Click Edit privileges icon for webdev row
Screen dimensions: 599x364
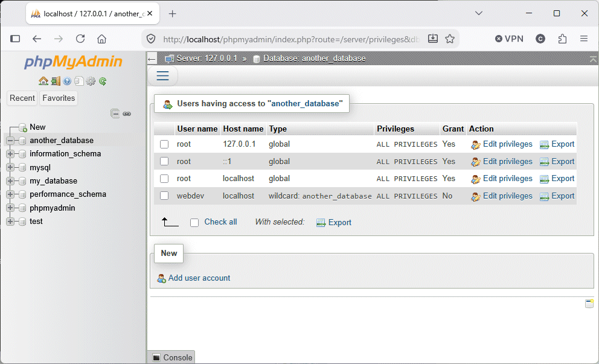click(x=476, y=197)
